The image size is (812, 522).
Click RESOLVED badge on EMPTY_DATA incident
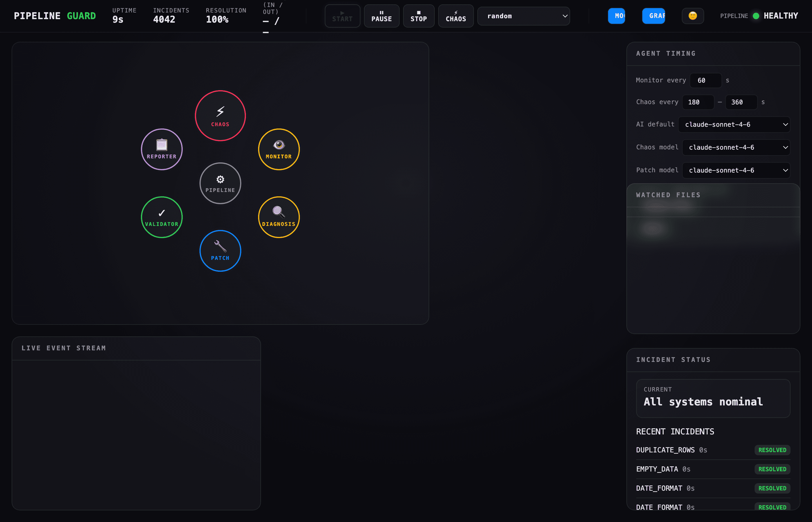(772, 469)
